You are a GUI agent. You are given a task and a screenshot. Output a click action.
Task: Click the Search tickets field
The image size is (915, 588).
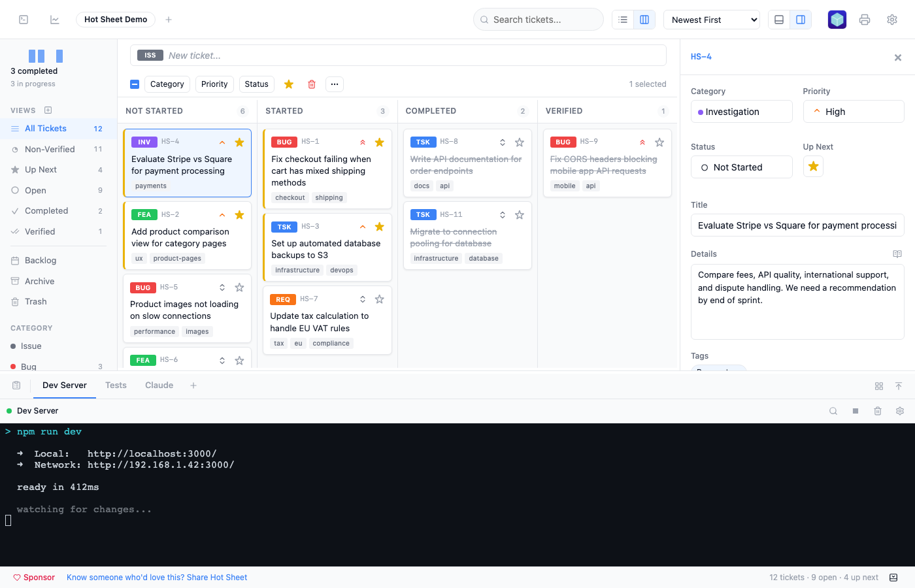tap(539, 20)
